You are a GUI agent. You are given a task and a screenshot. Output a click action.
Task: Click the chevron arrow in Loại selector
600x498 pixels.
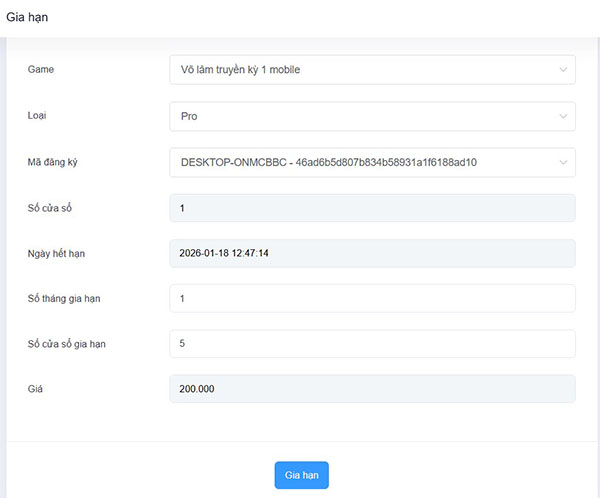click(561, 116)
